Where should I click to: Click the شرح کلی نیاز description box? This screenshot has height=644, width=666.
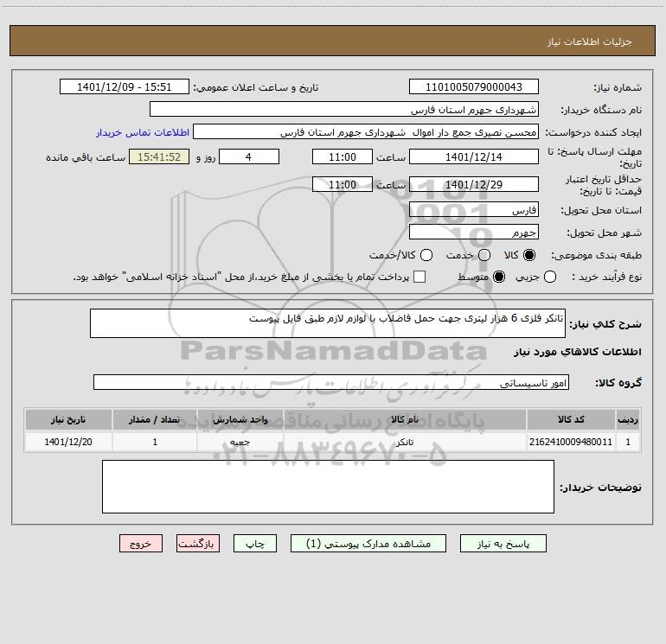[328, 323]
